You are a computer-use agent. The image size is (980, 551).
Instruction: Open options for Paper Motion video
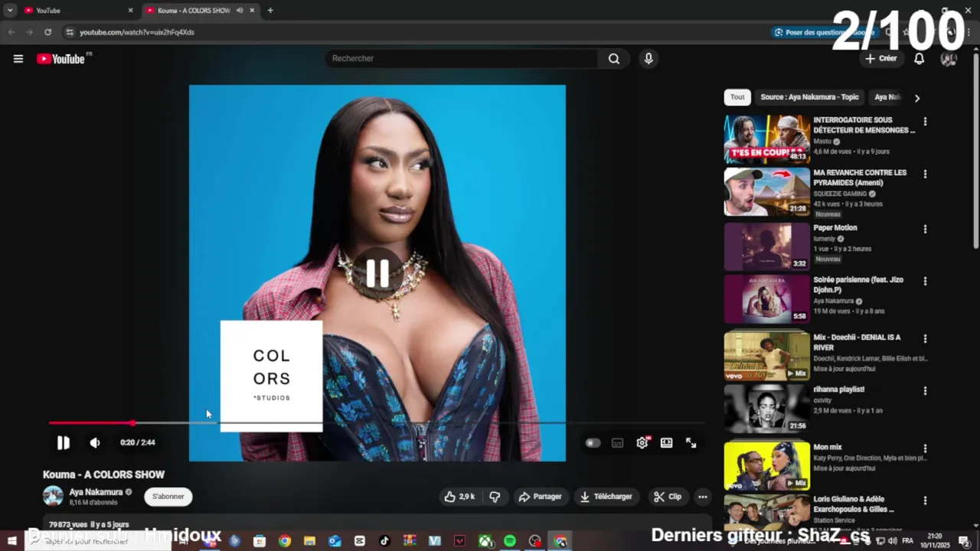click(x=925, y=230)
